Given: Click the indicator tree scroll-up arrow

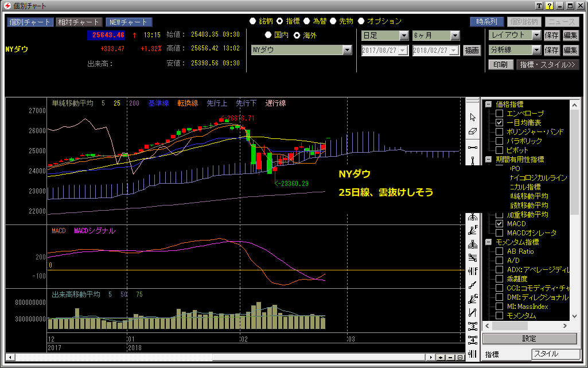Looking at the screenshot, I should coord(574,106).
